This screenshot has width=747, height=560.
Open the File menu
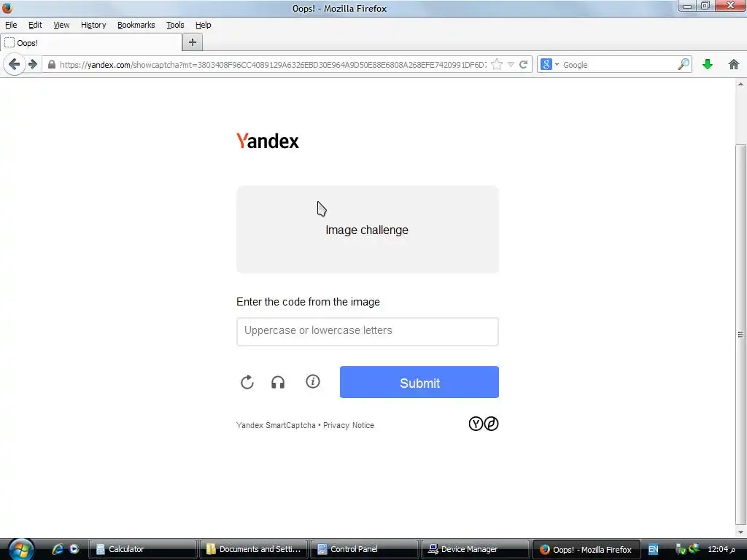[x=11, y=25]
